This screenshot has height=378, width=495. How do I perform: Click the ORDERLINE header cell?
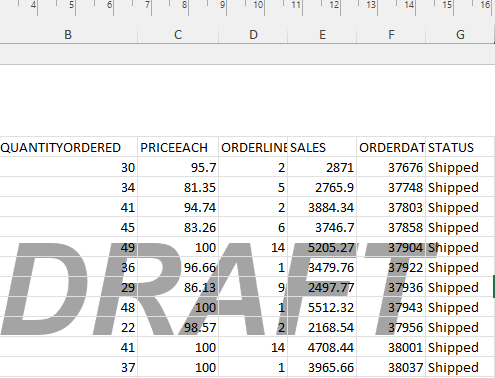coord(253,147)
